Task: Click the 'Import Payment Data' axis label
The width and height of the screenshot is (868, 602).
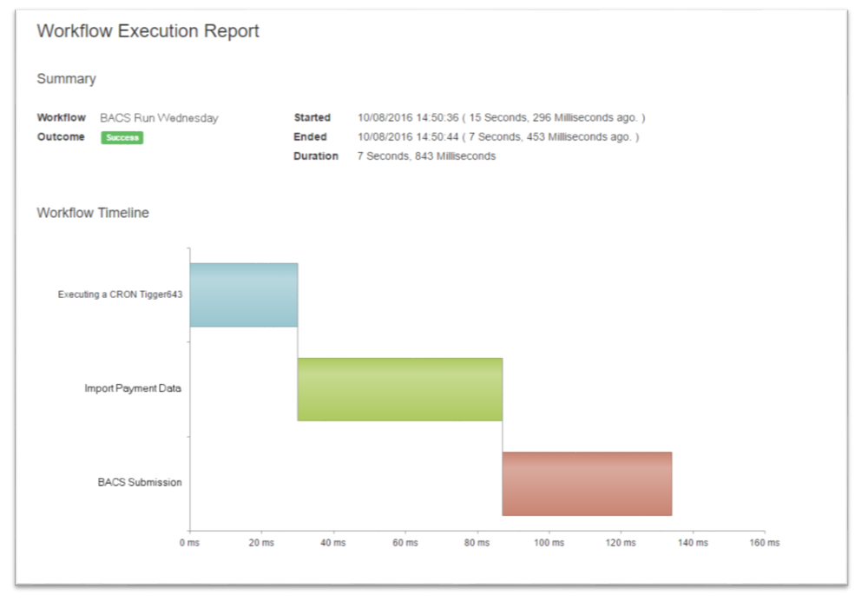Action: 133,388
